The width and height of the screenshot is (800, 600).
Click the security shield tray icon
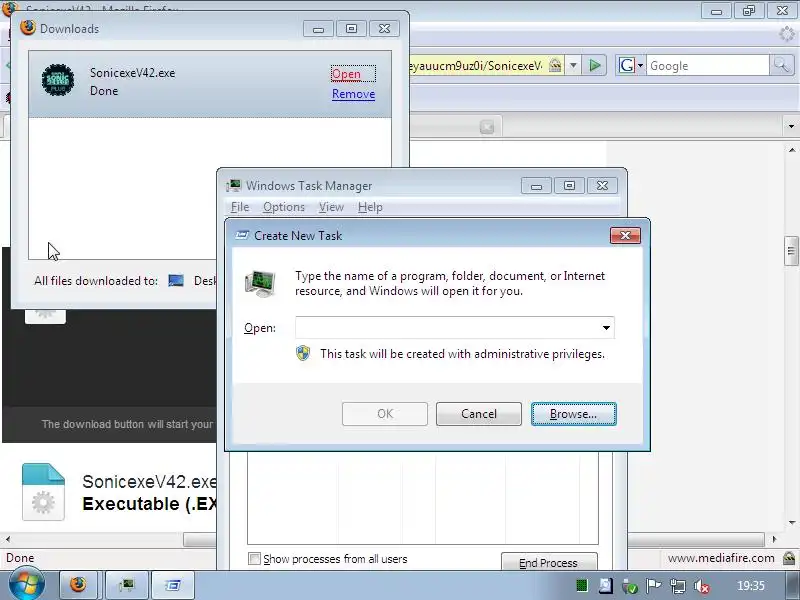pos(630,586)
